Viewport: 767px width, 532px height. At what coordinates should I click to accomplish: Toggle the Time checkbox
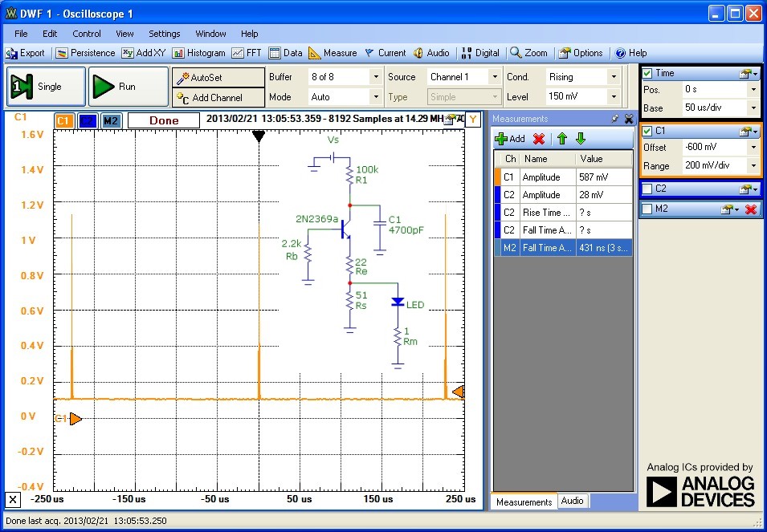coord(647,73)
